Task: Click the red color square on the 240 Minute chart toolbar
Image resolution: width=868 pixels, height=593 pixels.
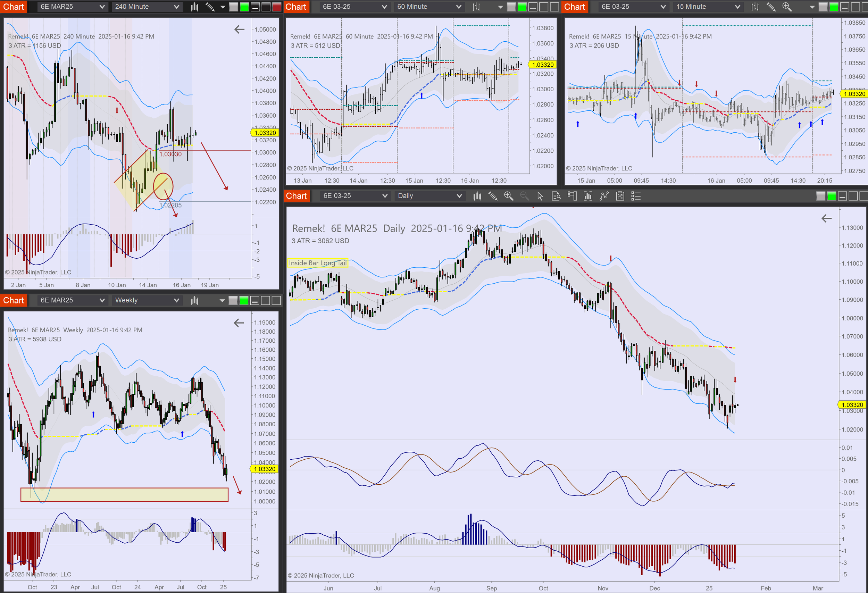Action: pos(277,7)
